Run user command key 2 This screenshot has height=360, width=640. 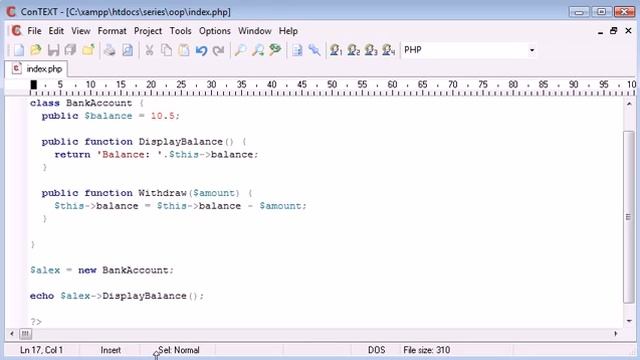click(x=353, y=50)
